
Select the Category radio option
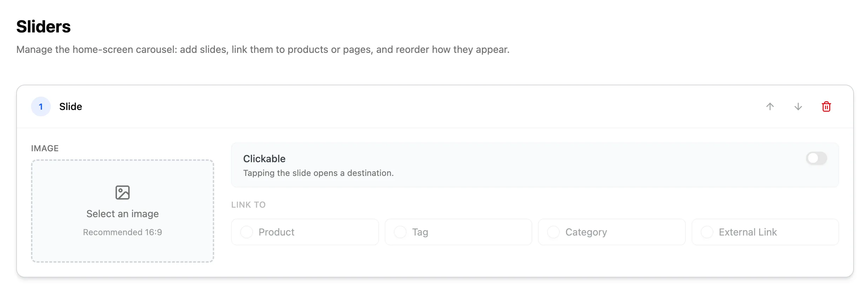553,232
